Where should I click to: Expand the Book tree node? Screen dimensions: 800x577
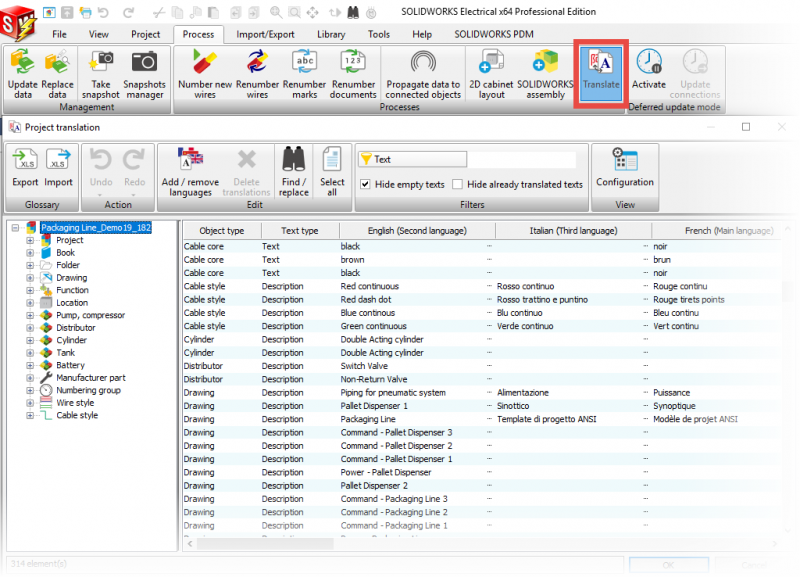click(x=30, y=253)
